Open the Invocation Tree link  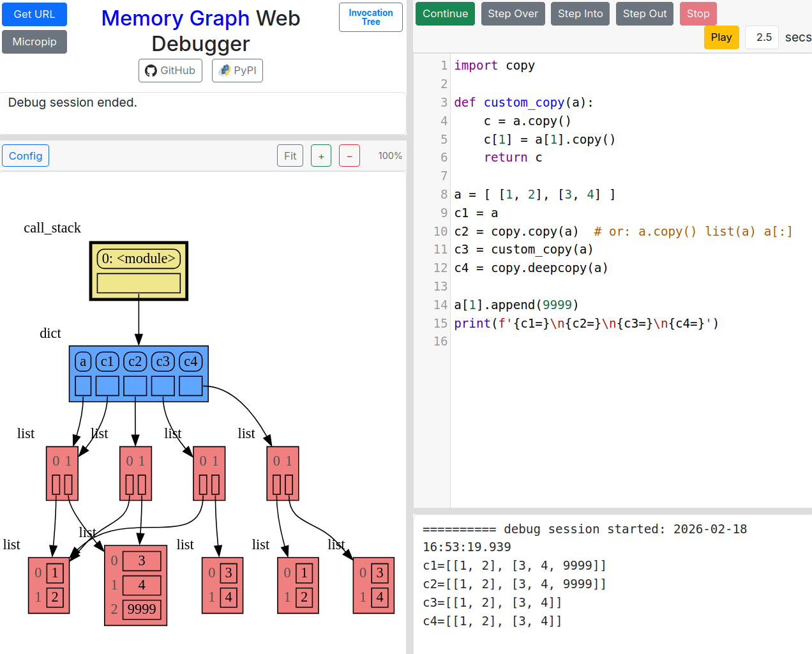(370, 17)
